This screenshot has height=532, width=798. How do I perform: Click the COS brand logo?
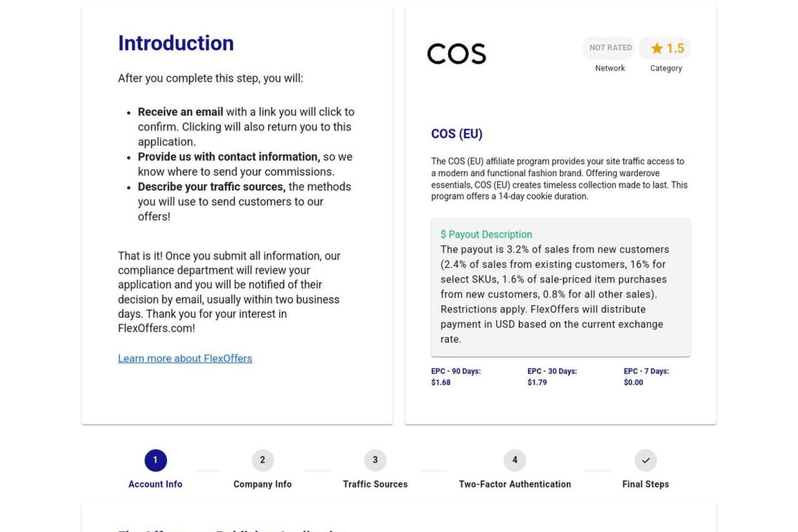coord(456,53)
